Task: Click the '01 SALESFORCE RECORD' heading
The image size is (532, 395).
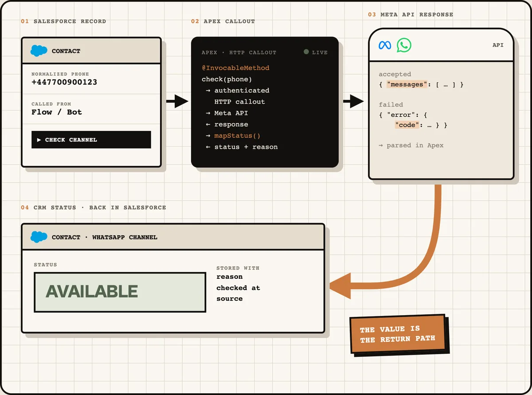Action: (x=63, y=21)
